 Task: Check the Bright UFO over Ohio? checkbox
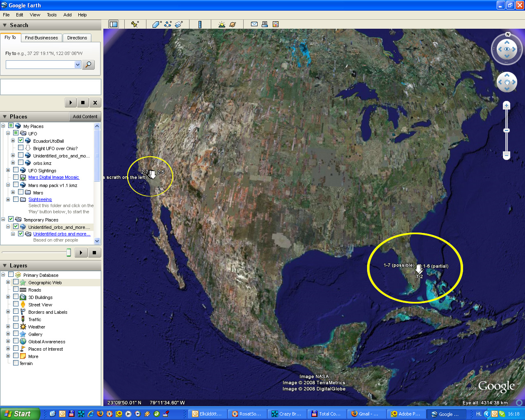point(21,148)
